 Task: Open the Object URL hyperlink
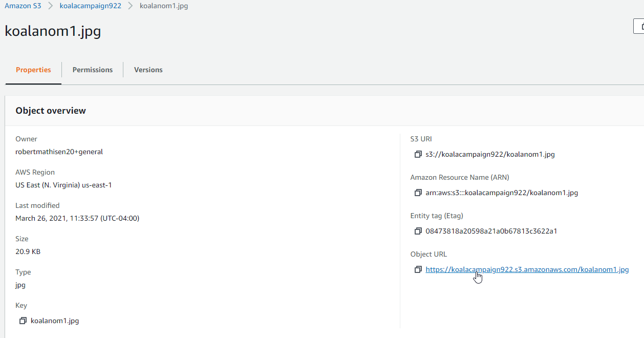[x=527, y=269]
